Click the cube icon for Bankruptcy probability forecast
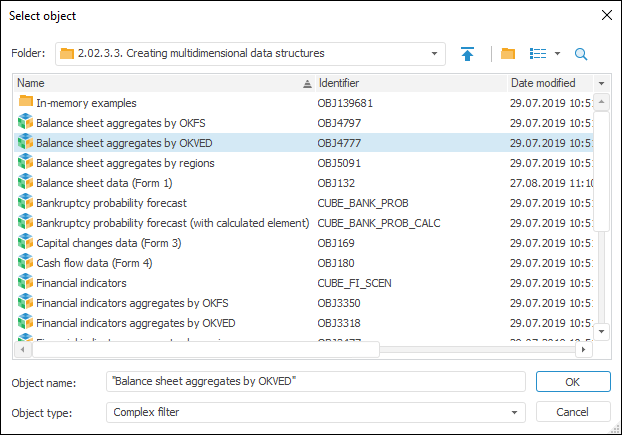 click(26, 202)
